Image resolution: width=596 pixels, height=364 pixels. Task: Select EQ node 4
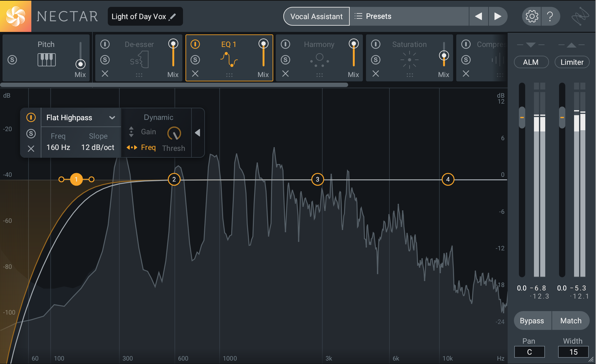448,179
